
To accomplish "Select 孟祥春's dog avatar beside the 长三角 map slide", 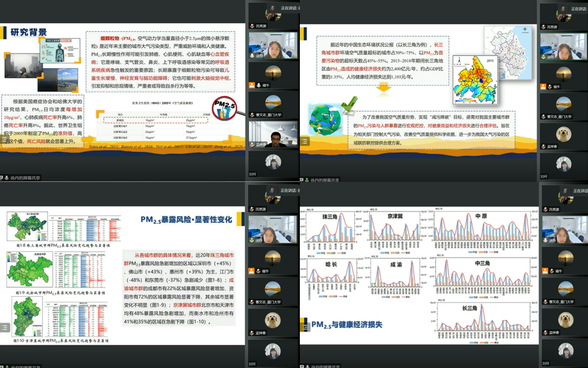I will point(564,134).
